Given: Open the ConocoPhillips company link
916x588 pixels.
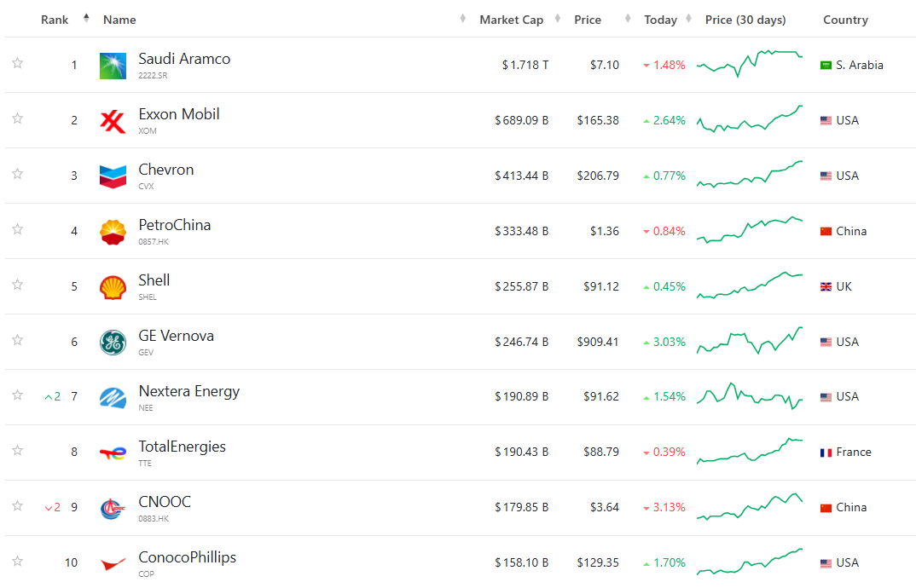Looking at the screenshot, I should pos(187,557).
